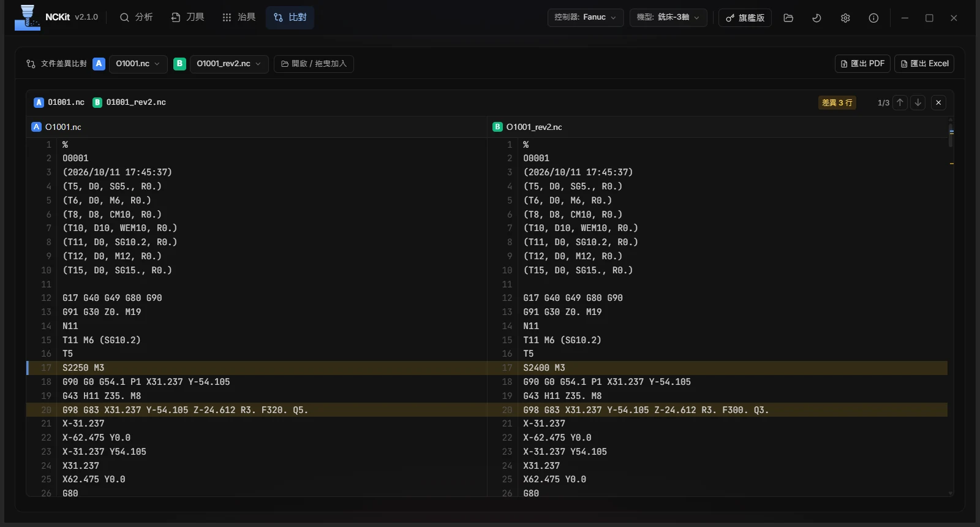
Task: Open the settings gear icon
Action: tap(845, 18)
